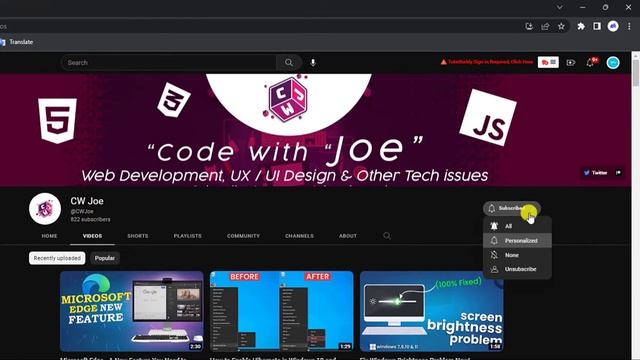Select All notifications option
Image resolution: width=640 pixels, height=360 pixels.
[x=517, y=226]
